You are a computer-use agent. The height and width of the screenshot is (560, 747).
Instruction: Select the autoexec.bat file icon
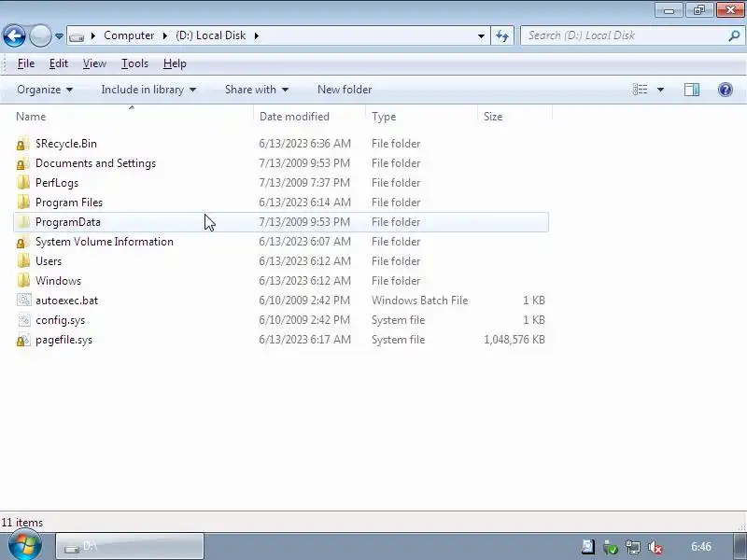click(x=24, y=301)
